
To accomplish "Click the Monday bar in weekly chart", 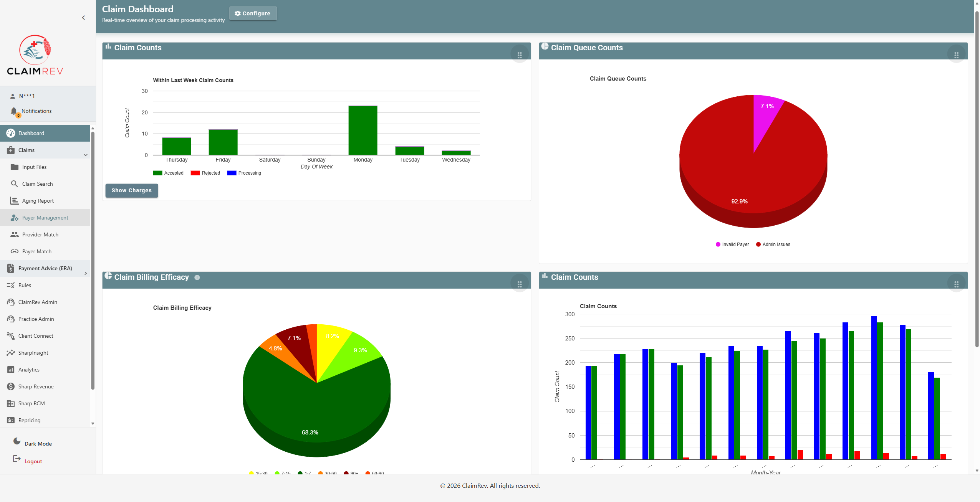I will [x=363, y=130].
